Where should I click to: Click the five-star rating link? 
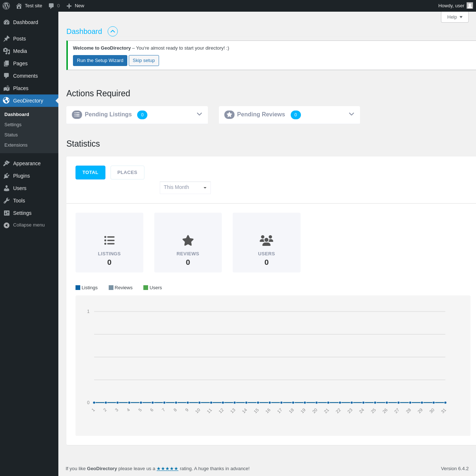(x=167, y=469)
